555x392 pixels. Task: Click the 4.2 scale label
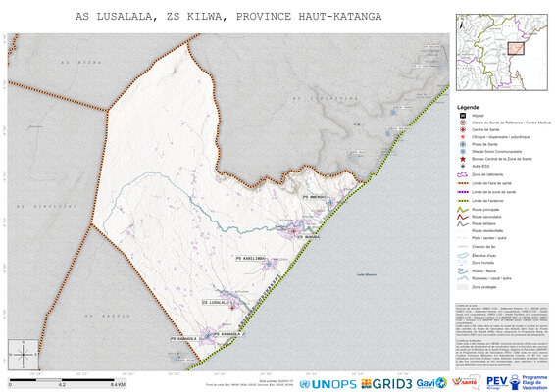click(x=62, y=385)
